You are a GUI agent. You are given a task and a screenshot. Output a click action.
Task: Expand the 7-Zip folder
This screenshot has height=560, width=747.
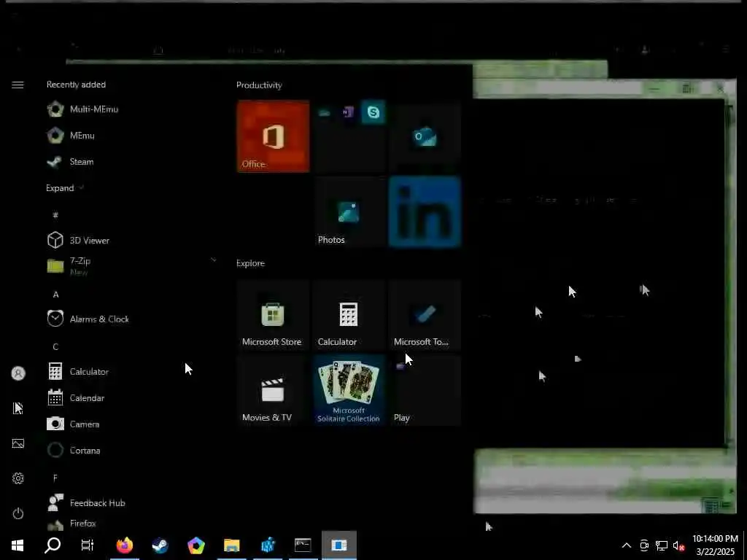tap(131, 266)
